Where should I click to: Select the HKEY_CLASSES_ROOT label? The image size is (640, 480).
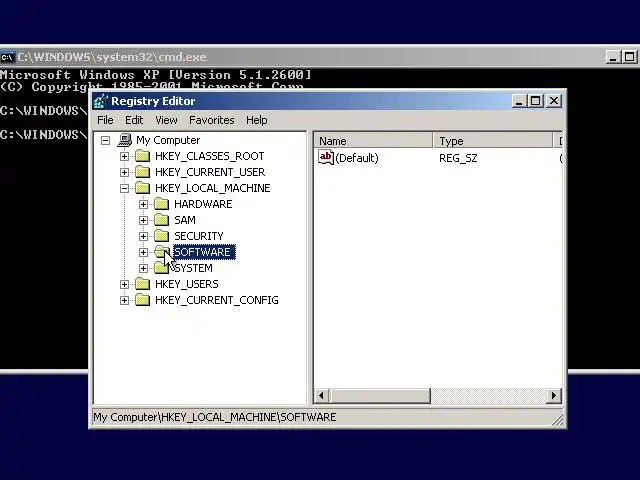coord(209,156)
